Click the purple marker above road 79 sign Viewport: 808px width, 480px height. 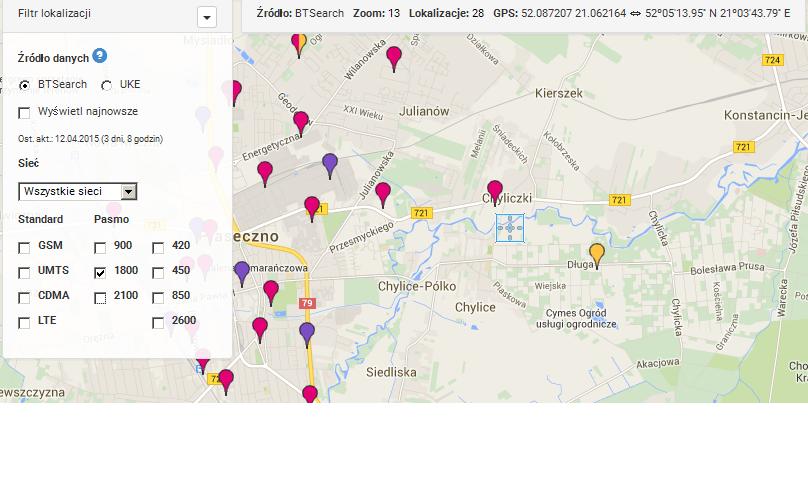pos(307,334)
